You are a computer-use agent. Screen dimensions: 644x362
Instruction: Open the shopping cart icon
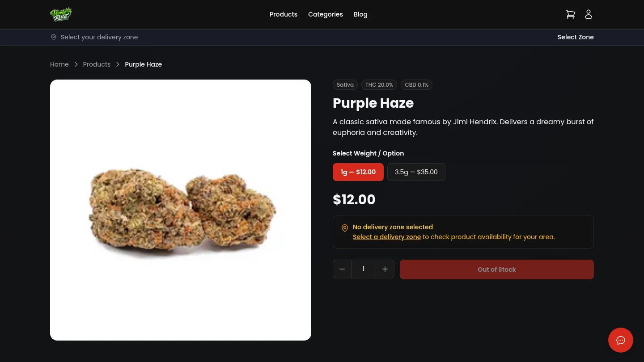[x=571, y=14]
